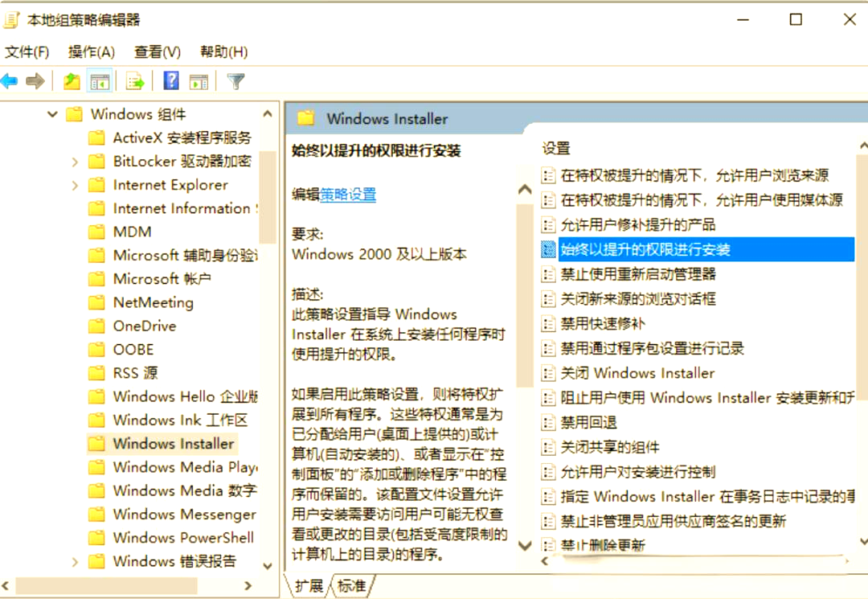Click the filter funnel icon in toolbar
Image resolution: width=868 pixels, height=599 pixels.
tap(234, 80)
